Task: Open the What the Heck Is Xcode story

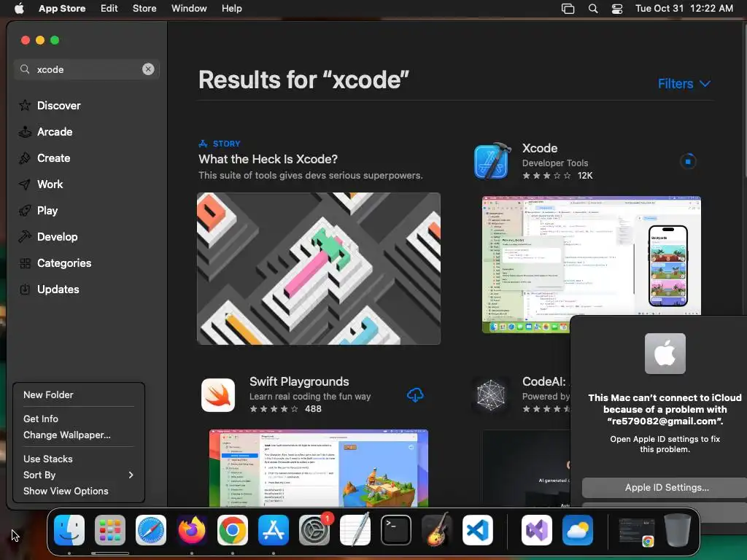Action: [x=268, y=159]
